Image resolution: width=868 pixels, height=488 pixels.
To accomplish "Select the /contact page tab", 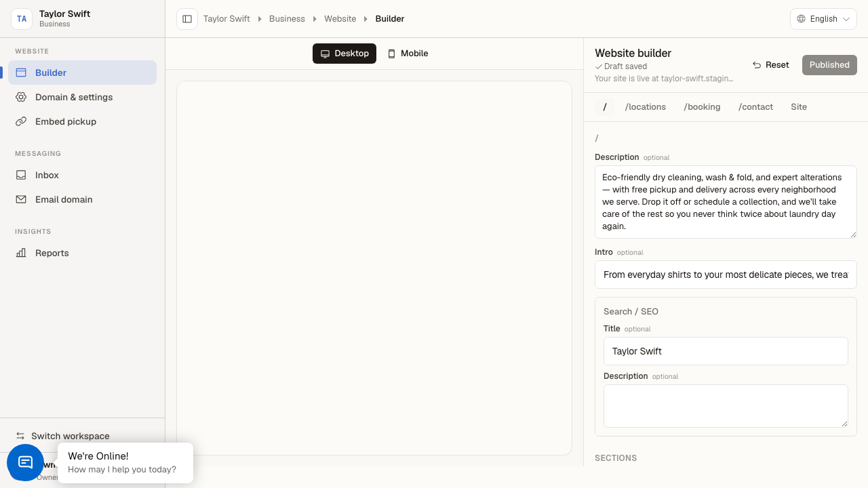I will [756, 106].
